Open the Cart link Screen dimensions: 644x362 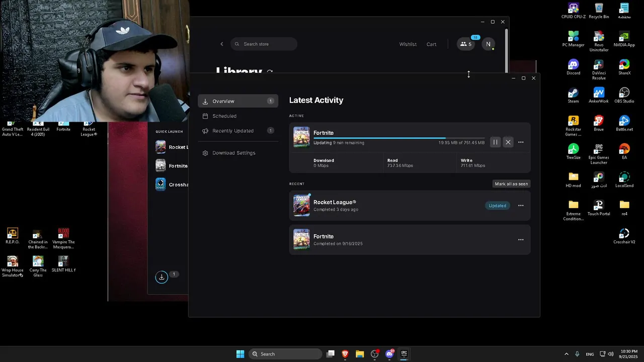pos(432,44)
